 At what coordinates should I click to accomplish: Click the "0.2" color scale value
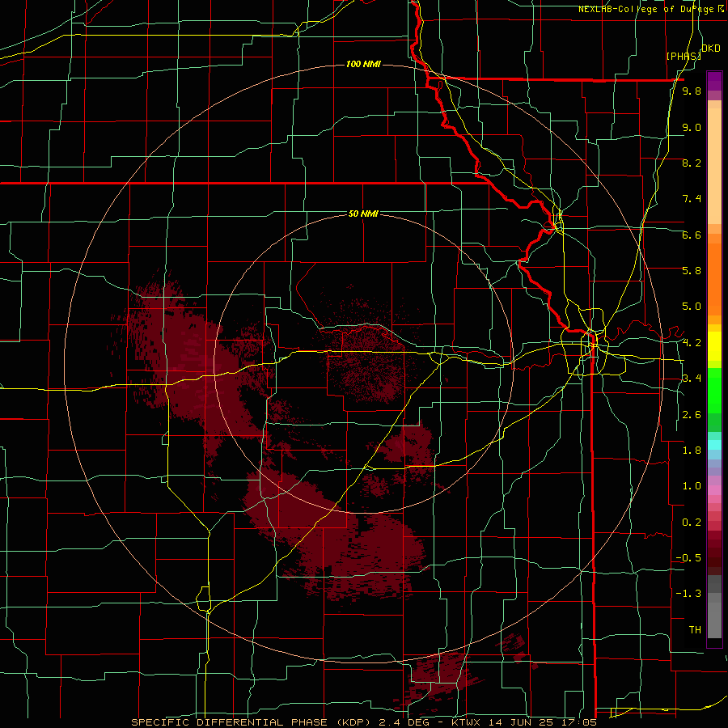[x=692, y=523]
